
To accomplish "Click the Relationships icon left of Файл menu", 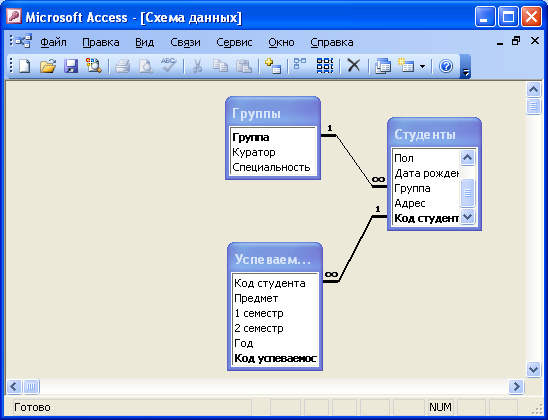I will 23,41.
